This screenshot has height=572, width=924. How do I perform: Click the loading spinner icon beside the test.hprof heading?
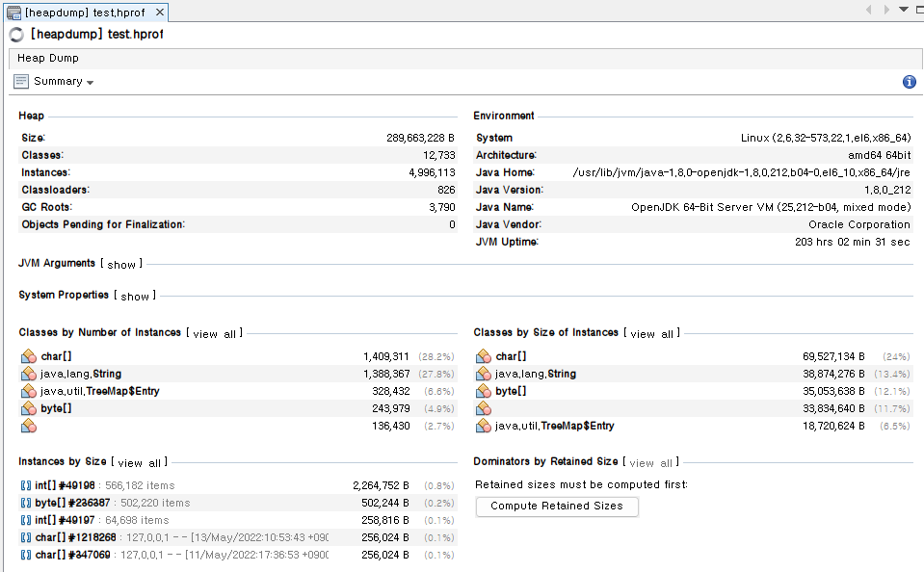pos(14,32)
